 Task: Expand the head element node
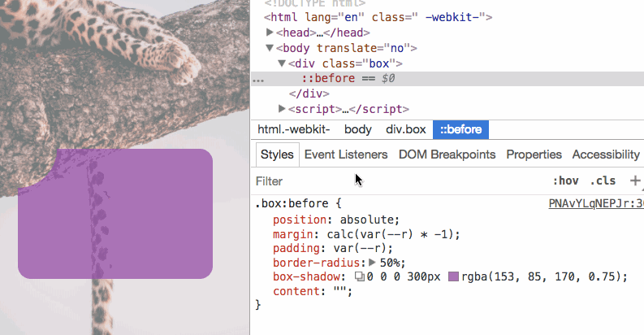click(x=270, y=32)
